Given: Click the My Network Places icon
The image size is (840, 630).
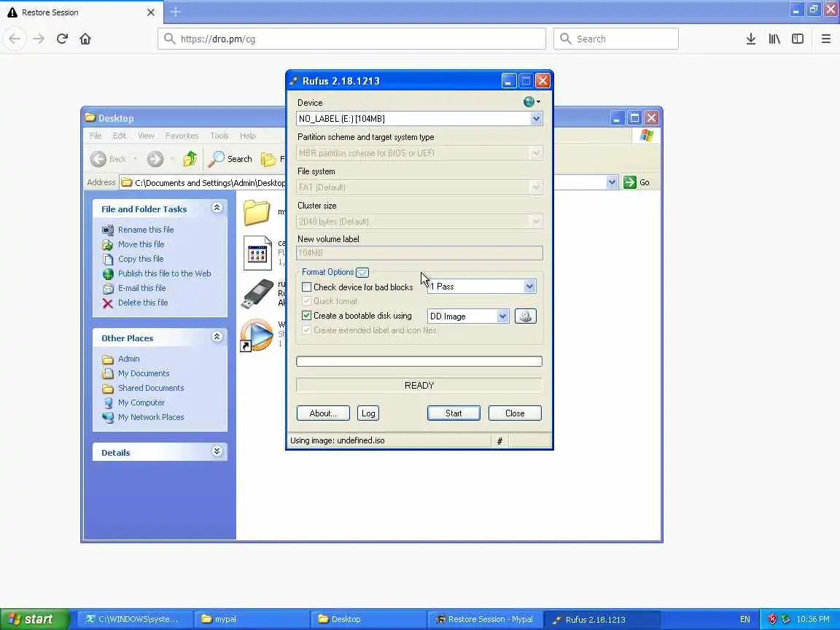Looking at the screenshot, I should click(x=108, y=417).
